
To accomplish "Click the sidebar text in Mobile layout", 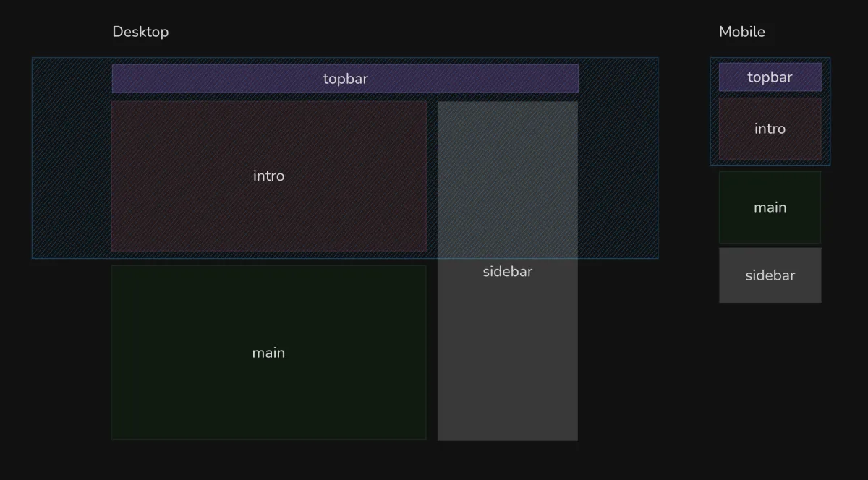I will tap(770, 275).
